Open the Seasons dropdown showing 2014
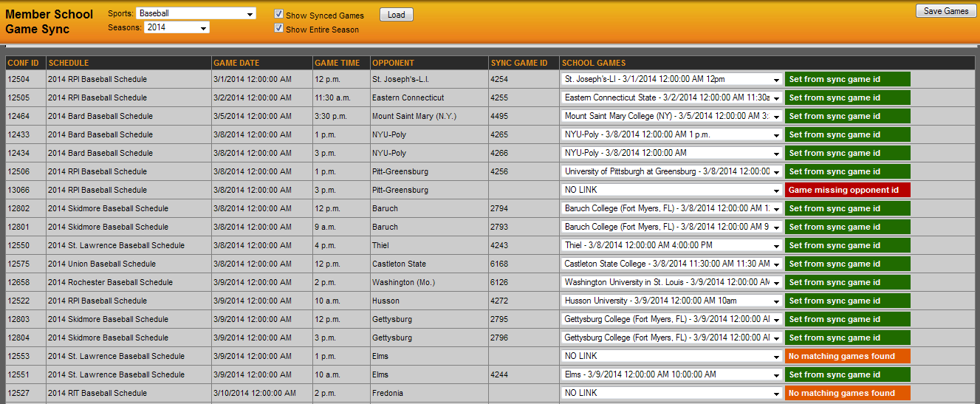The width and height of the screenshot is (980, 404). 177,27
